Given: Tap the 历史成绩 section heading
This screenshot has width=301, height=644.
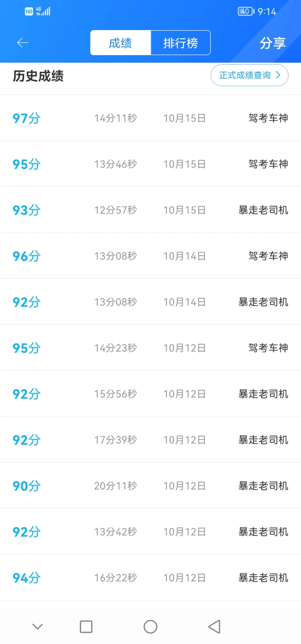Looking at the screenshot, I should coord(38,76).
